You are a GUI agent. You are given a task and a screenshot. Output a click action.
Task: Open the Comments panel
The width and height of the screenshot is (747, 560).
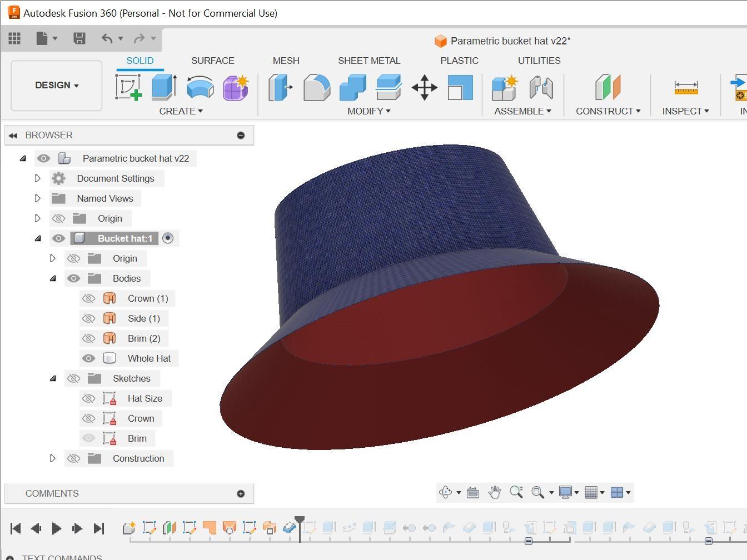[x=52, y=493]
